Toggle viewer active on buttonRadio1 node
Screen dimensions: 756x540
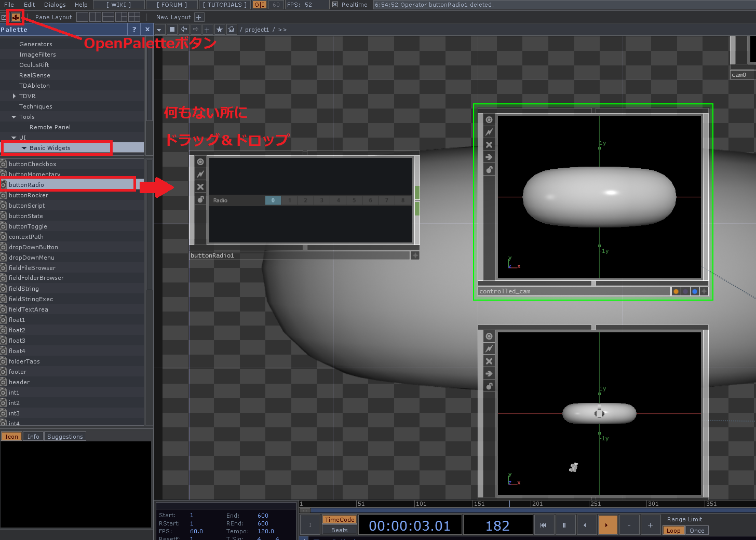200,161
